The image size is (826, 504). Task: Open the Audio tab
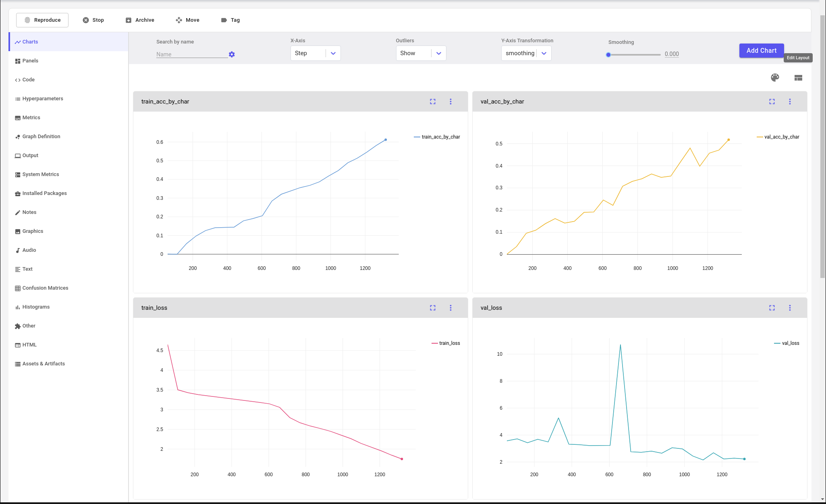(x=68, y=250)
